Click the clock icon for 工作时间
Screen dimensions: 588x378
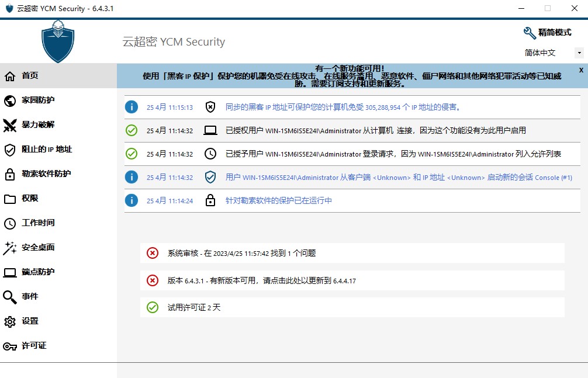10,224
